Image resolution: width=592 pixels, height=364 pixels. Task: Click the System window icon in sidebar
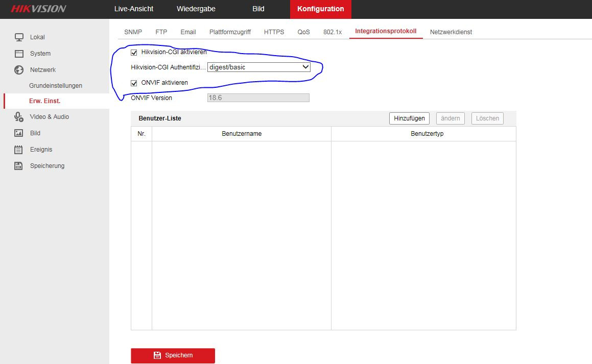pyautogui.click(x=19, y=54)
